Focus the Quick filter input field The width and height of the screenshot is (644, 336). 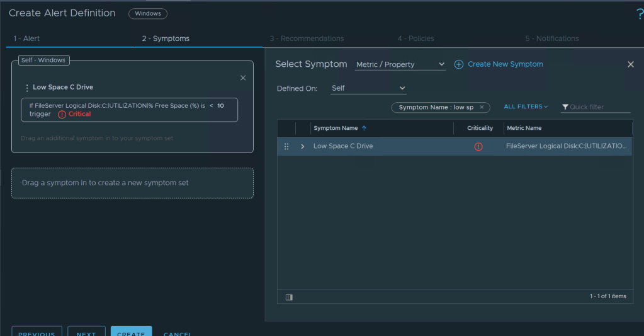pyautogui.click(x=598, y=107)
